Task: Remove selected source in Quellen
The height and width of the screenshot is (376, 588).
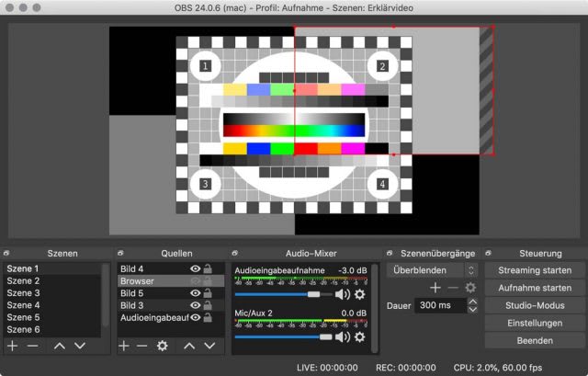Action: point(141,346)
